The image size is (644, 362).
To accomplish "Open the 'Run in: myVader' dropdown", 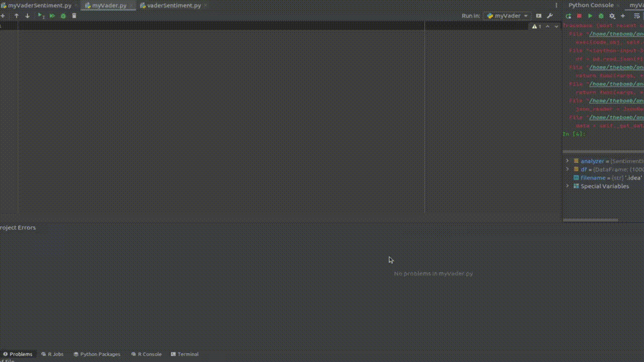I will tap(507, 16).
